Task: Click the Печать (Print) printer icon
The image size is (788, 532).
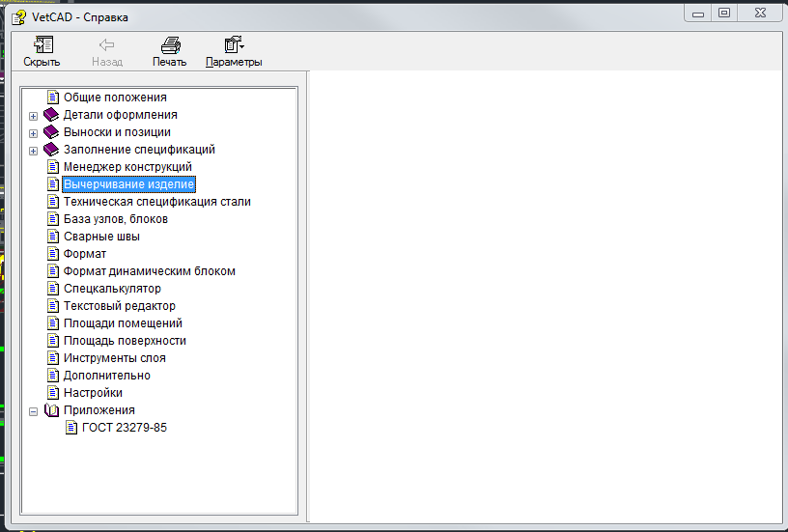Action: [170, 45]
